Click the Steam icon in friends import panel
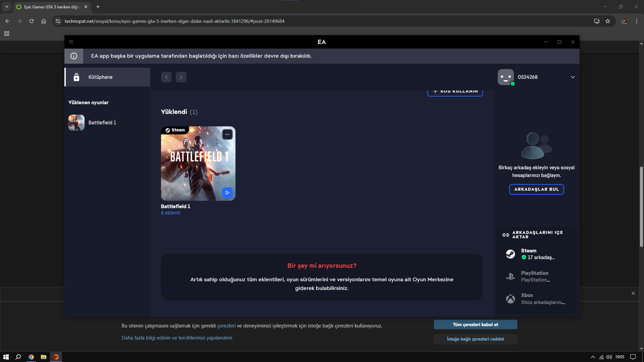 pyautogui.click(x=511, y=254)
